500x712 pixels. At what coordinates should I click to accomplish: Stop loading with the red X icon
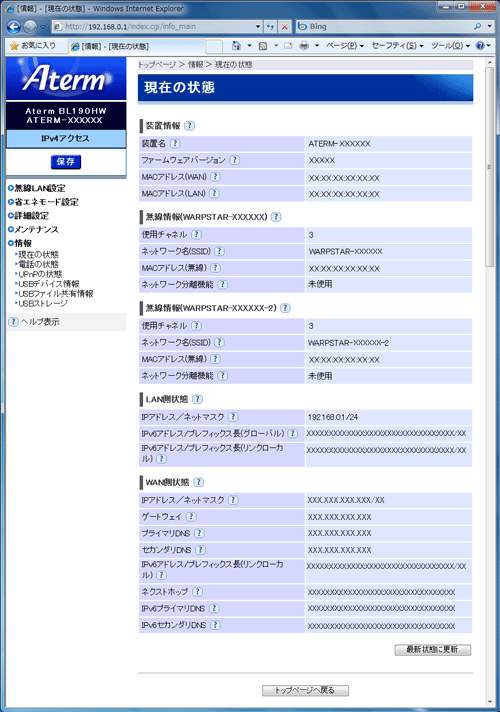(x=285, y=27)
